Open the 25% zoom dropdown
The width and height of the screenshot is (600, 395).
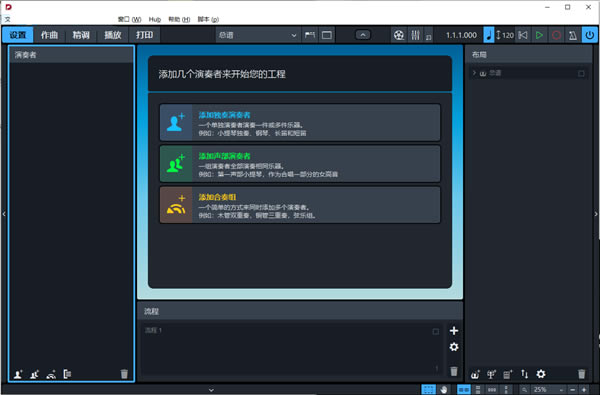click(x=548, y=390)
